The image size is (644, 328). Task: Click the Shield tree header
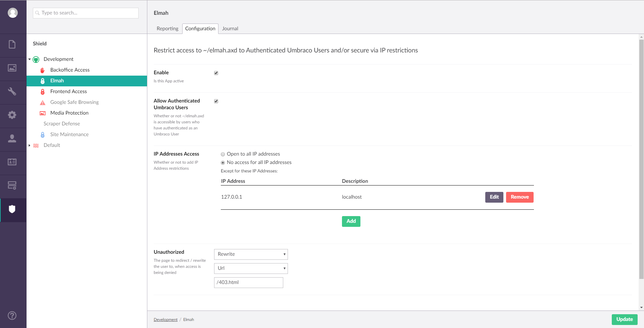coord(40,44)
